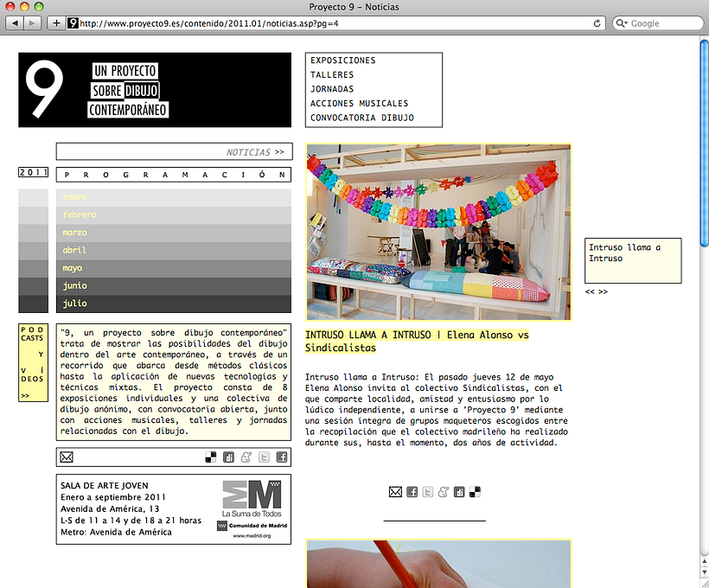
Task: Share the article on Digg
Action: tap(458, 491)
